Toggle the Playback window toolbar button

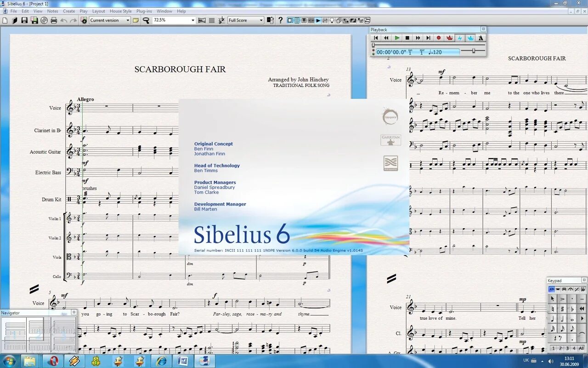click(x=318, y=20)
